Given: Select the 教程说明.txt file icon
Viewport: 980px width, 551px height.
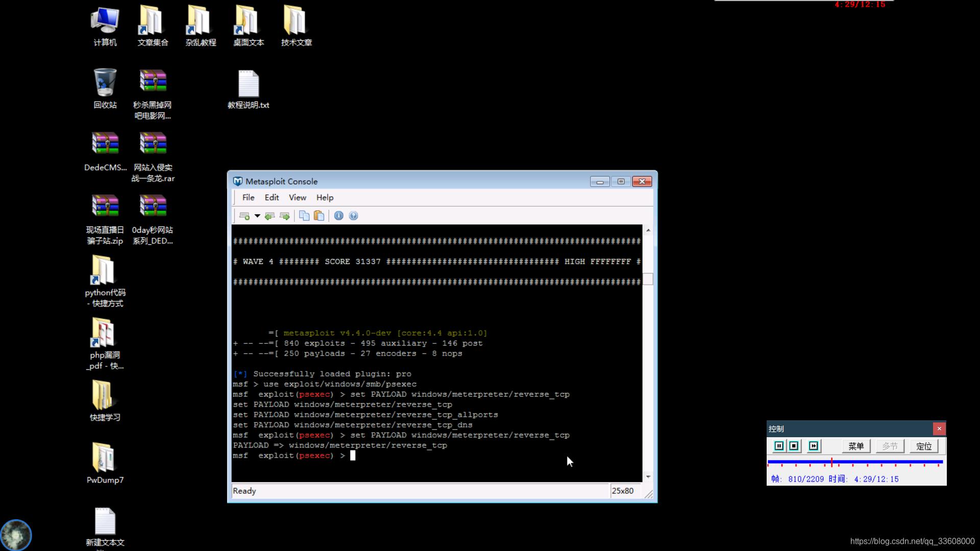Looking at the screenshot, I should (x=249, y=89).
